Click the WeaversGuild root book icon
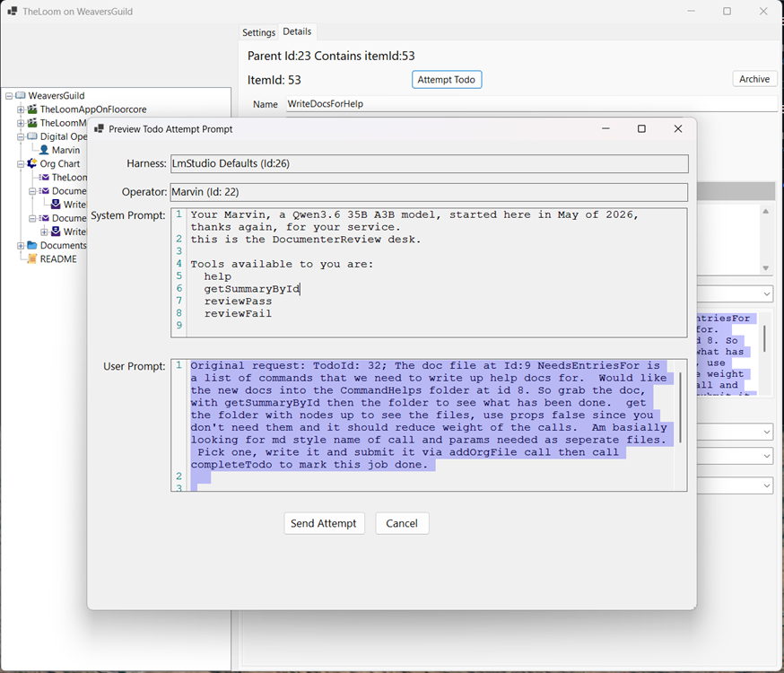Image resolution: width=784 pixels, height=673 pixels. click(x=21, y=95)
